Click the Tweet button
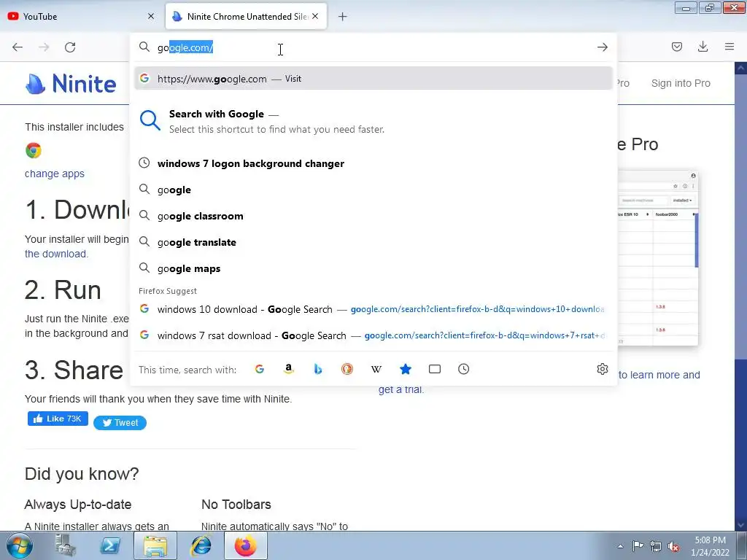 pyautogui.click(x=120, y=422)
